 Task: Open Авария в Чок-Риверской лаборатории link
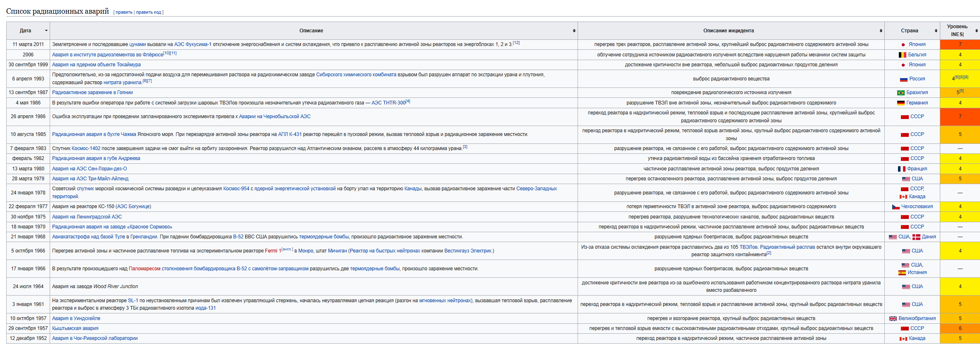tap(95, 338)
